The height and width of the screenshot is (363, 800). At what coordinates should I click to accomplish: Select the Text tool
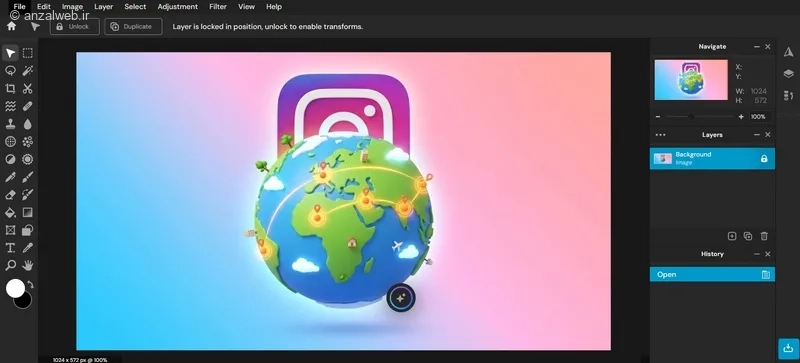[10, 248]
